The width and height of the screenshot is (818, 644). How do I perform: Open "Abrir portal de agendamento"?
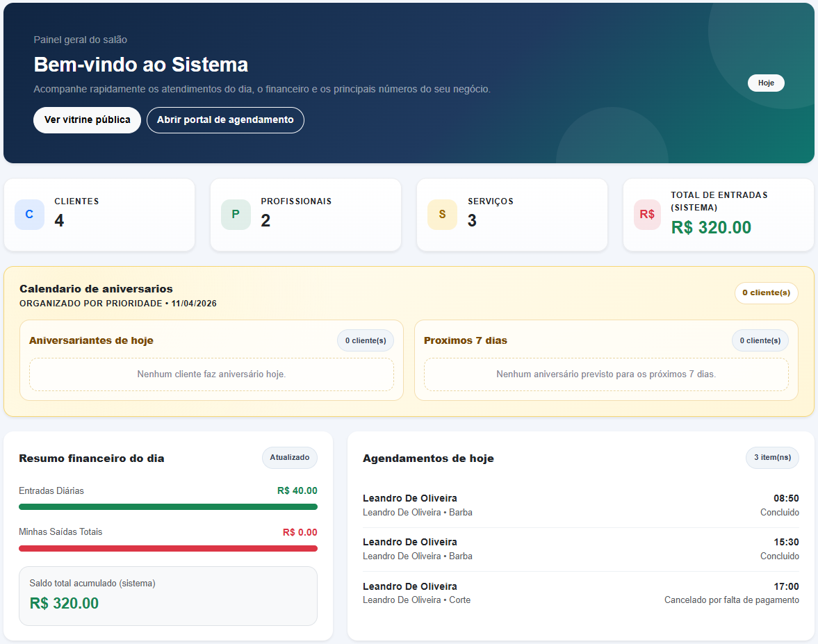[x=225, y=119]
